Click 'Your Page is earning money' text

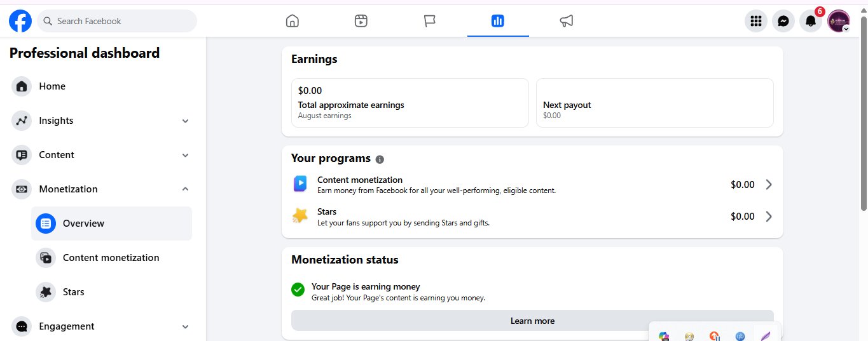(x=366, y=286)
